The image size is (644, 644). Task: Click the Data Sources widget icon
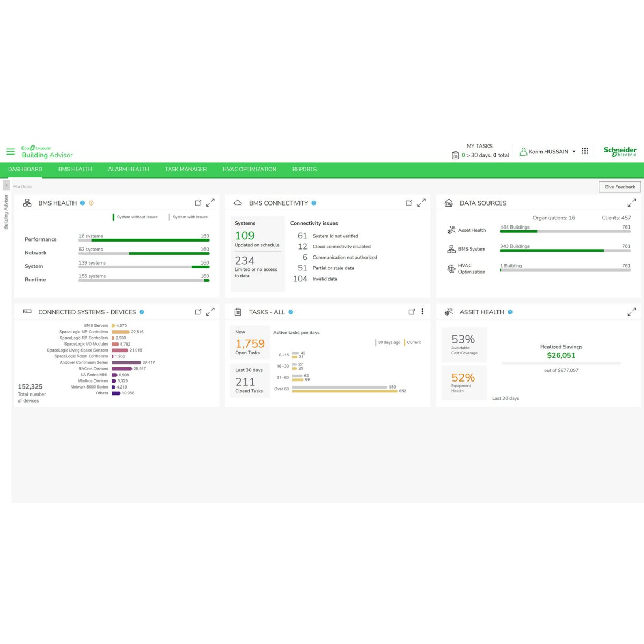pos(449,203)
